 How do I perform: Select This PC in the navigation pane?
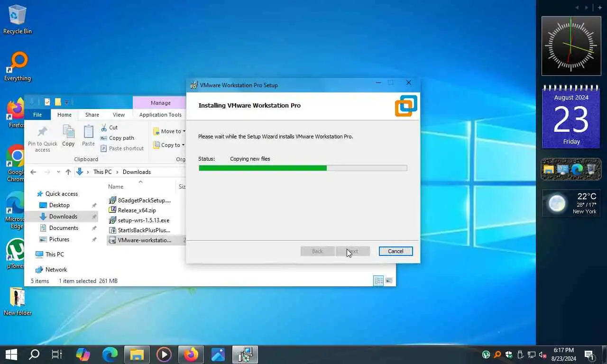pyautogui.click(x=55, y=255)
